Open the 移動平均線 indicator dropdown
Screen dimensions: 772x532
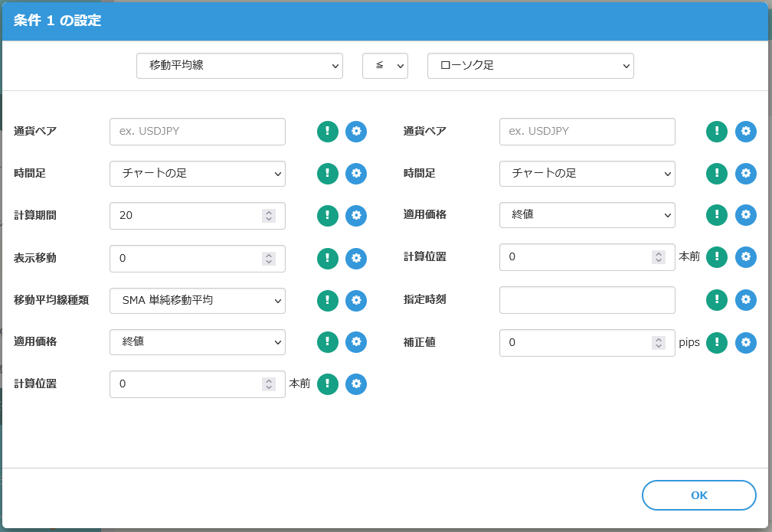tap(240, 66)
